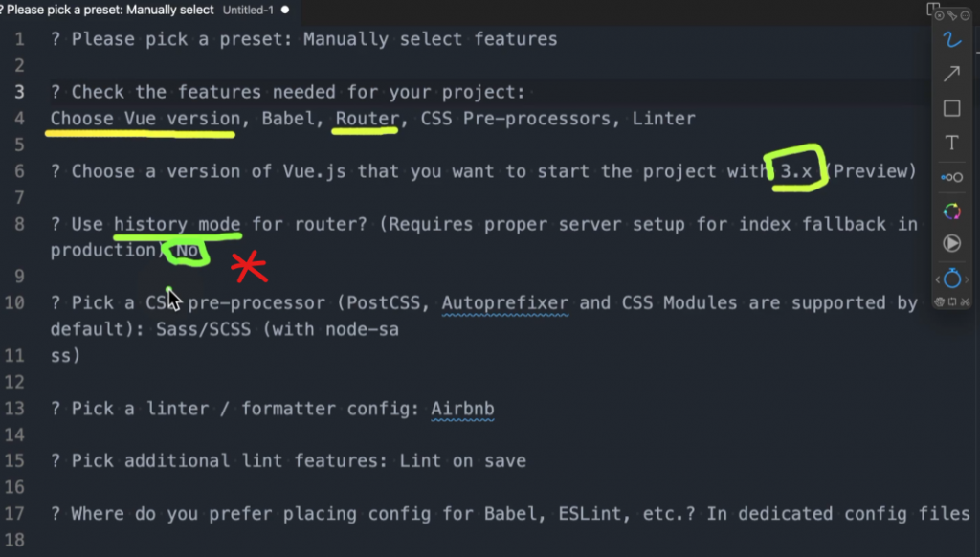Close the annotation palette with the X button
Screen dimensions: 980x557
[x=940, y=15]
